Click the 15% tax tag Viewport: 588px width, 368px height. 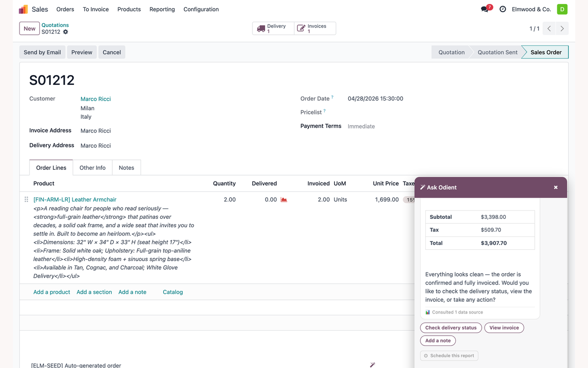pyautogui.click(x=409, y=200)
